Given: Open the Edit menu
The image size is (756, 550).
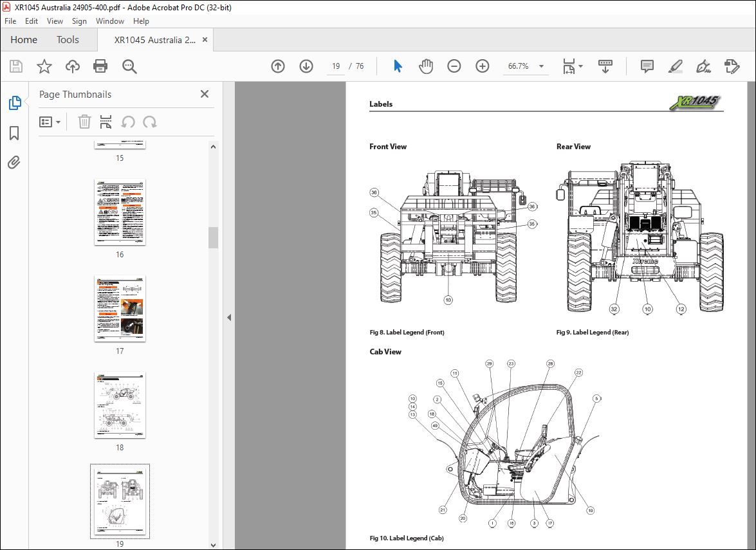Looking at the screenshot, I should pyautogui.click(x=32, y=21).
